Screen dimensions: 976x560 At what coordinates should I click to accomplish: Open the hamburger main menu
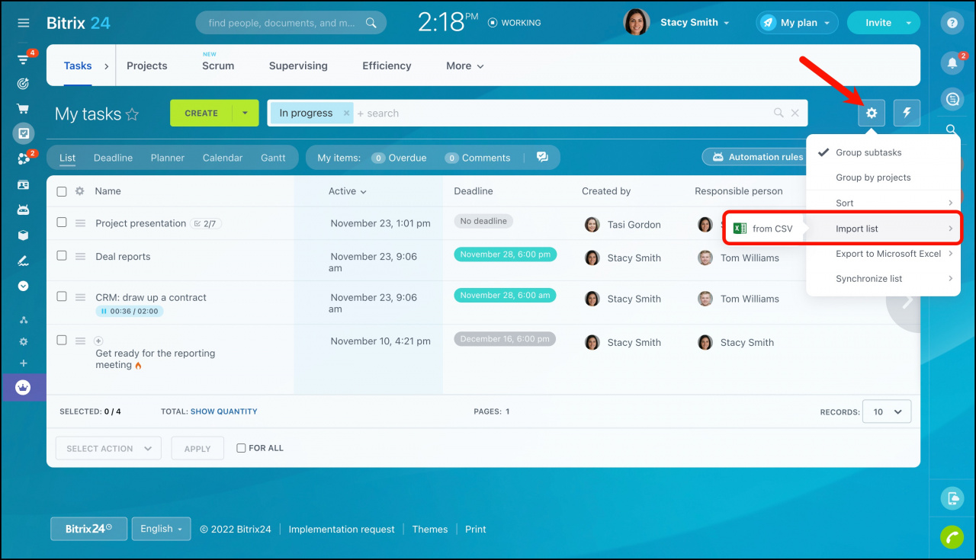24,23
